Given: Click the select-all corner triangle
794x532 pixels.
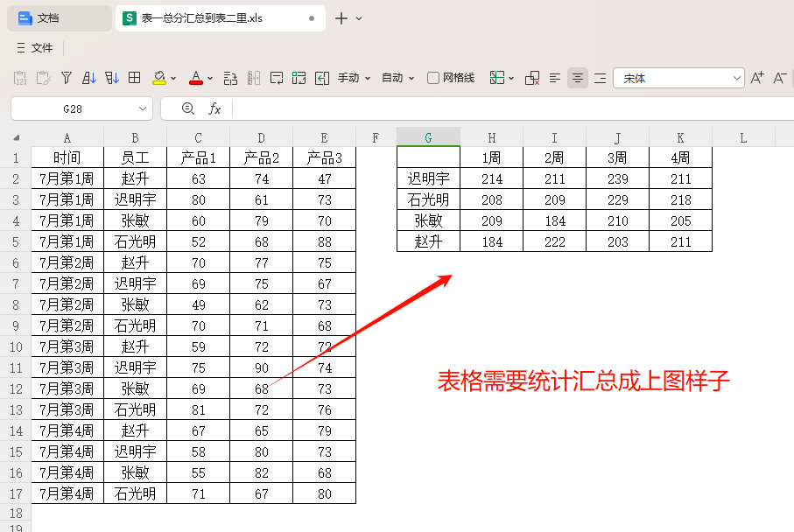Looking at the screenshot, I should (17, 137).
